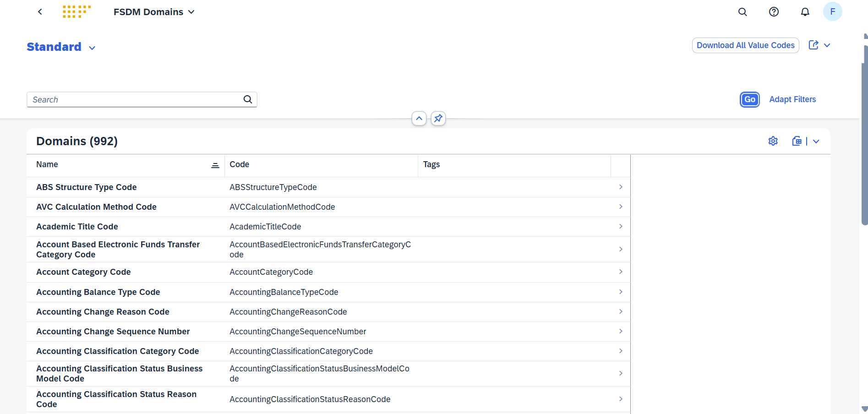Screen dimensions: 868x414
Task: Collapse the filter header bar
Action: click(419, 119)
